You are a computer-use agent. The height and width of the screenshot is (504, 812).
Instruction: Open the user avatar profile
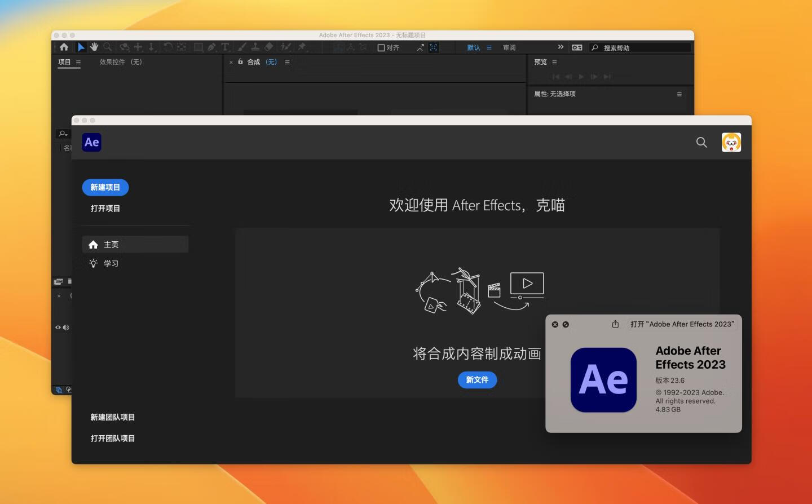[x=731, y=143]
